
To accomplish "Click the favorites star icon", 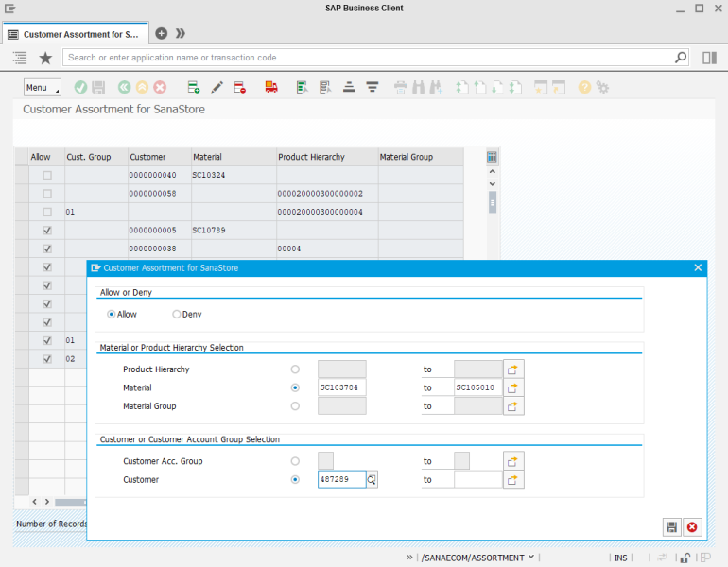I will (45, 58).
